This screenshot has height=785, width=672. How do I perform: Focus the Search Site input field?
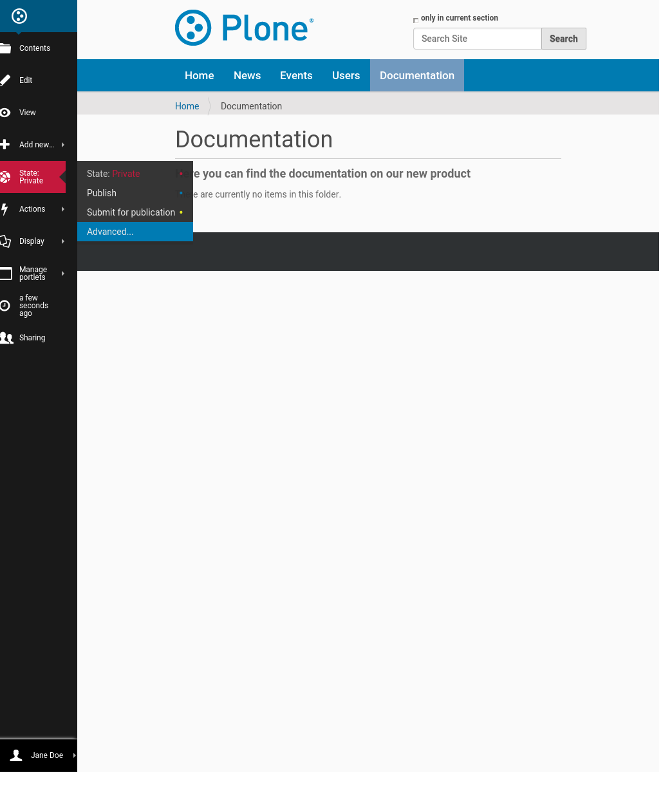pyautogui.click(x=477, y=39)
